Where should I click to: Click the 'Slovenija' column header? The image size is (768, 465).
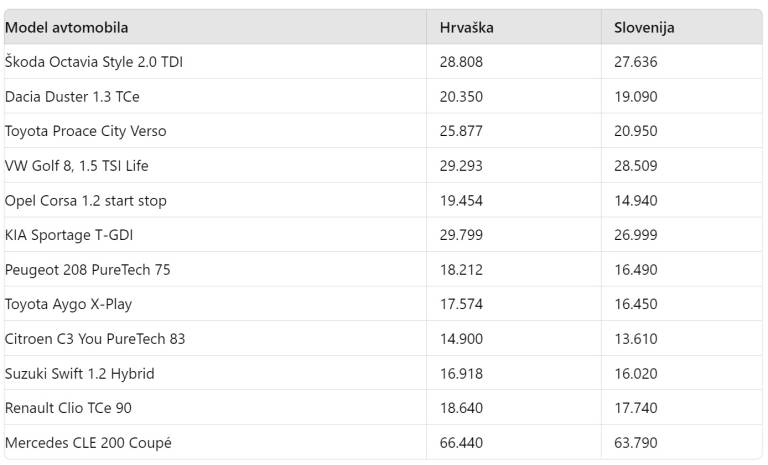[x=644, y=28]
